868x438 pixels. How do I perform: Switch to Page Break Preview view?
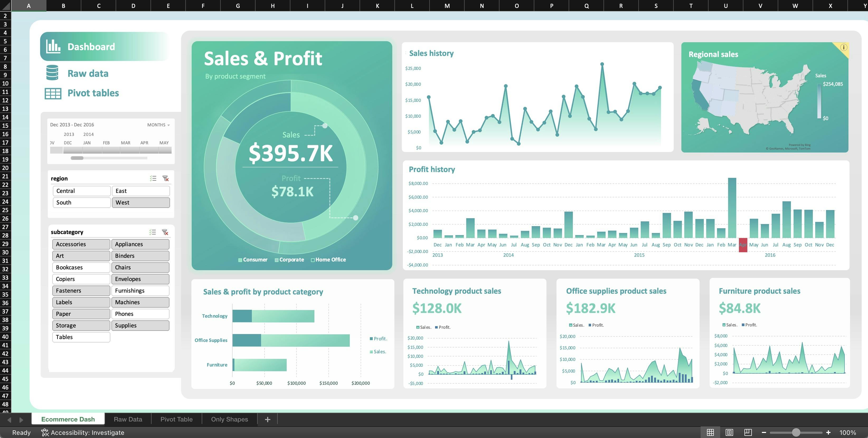[748, 432]
